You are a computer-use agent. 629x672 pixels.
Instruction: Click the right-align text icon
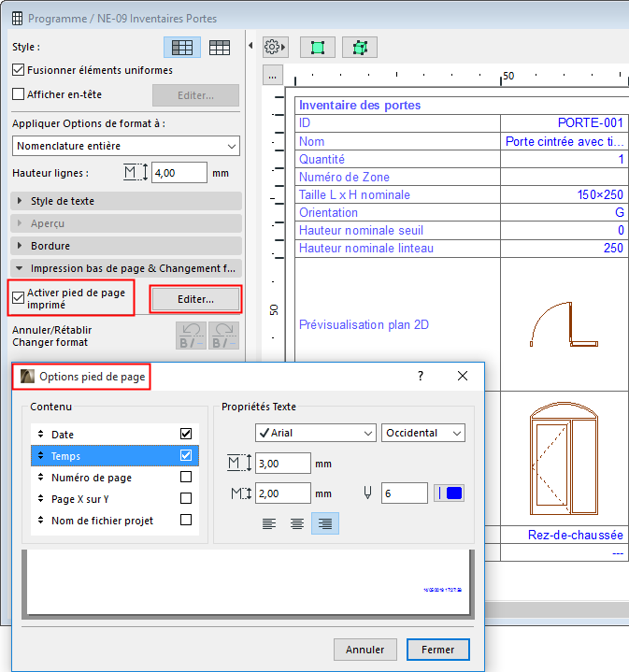(325, 523)
